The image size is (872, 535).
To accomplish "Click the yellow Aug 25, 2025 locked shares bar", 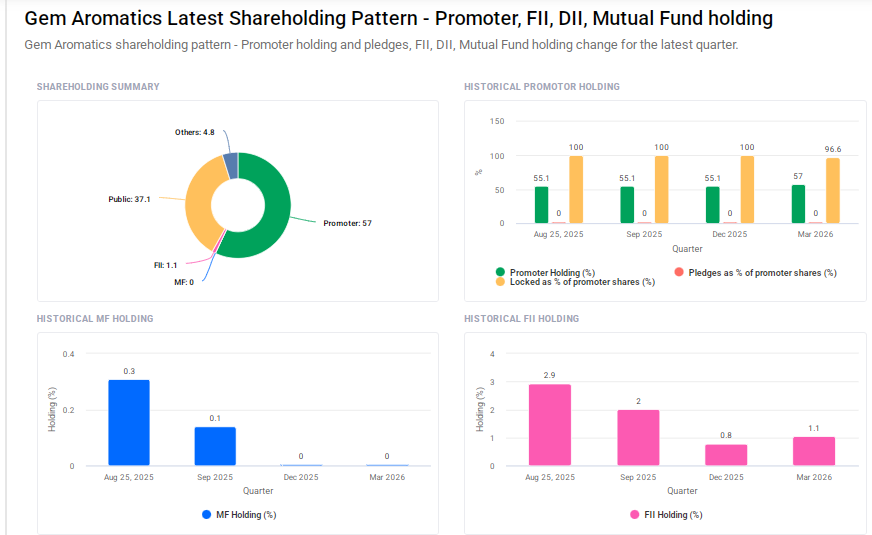I will click(576, 190).
